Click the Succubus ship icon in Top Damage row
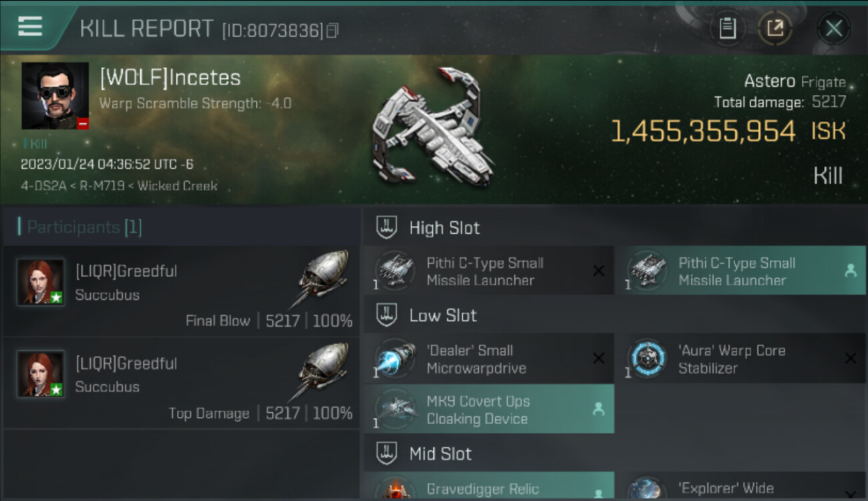 (x=320, y=370)
